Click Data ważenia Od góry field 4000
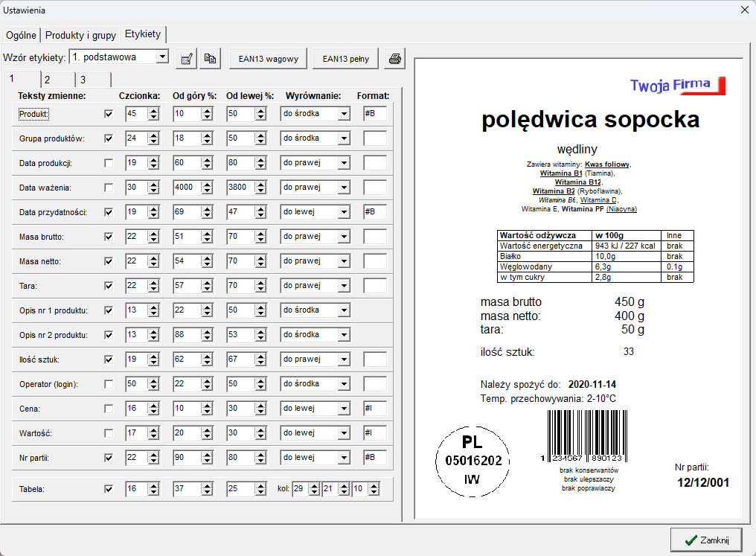The width and height of the screenshot is (756, 556). (x=188, y=188)
